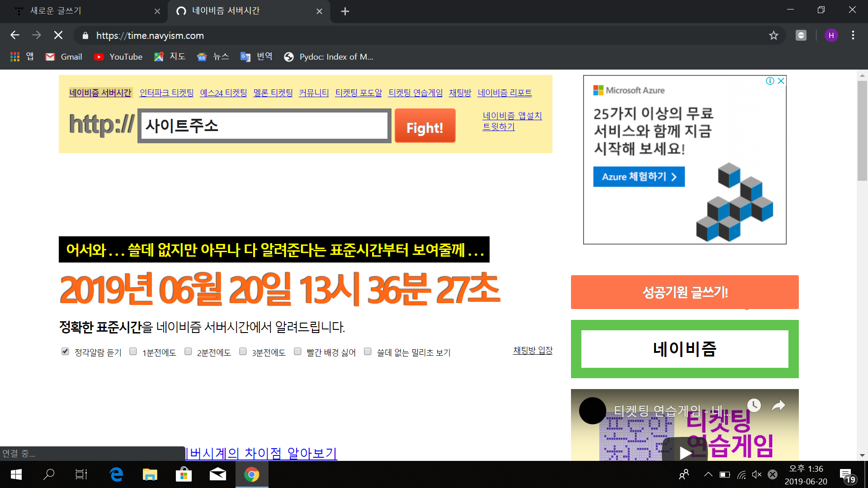868x488 pixels.
Task: Open Mail app from taskbar
Action: point(218,474)
